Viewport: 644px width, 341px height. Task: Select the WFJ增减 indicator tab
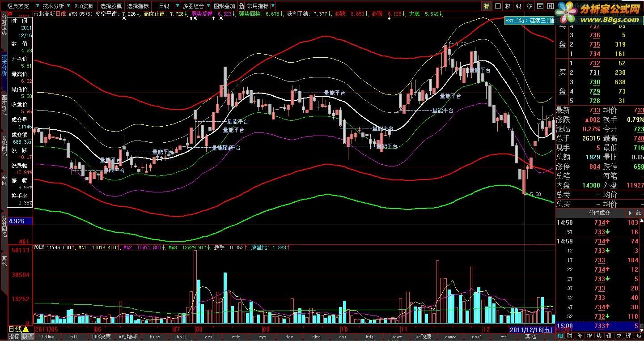point(128,337)
